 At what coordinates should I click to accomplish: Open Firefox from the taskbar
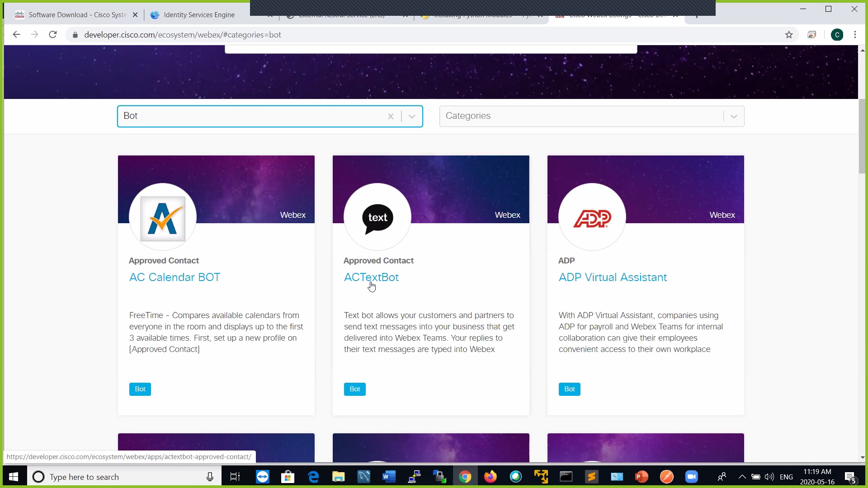(x=490, y=477)
